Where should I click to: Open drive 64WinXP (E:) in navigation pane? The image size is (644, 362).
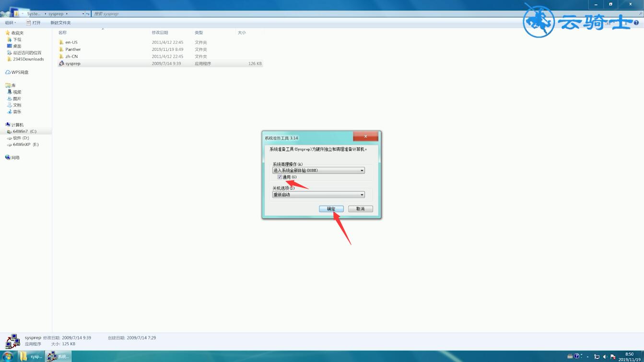(25, 145)
